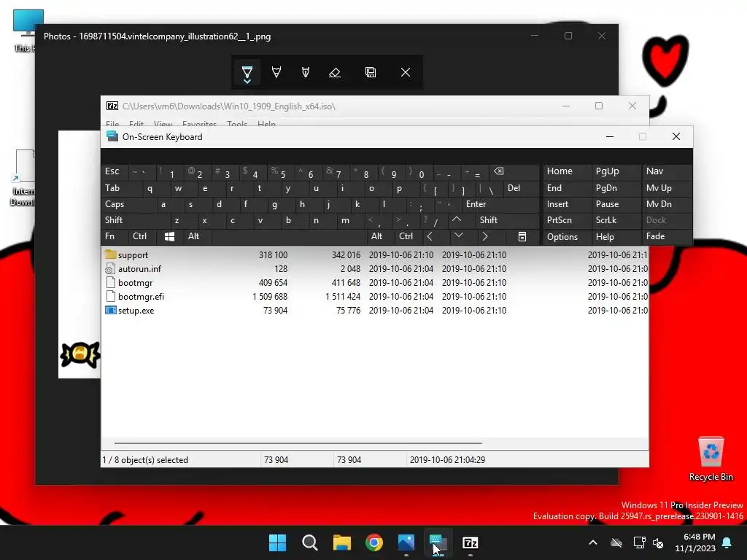Viewport: 747px width, 560px height.
Task: Click the up arrow key on keyboard
Action: pos(457,220)
